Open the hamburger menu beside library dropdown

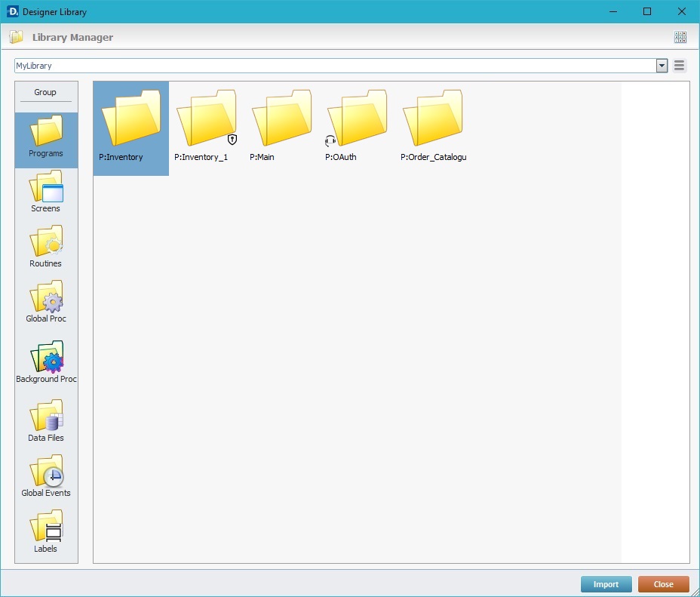pyautogui.click(x=680, y=66)
